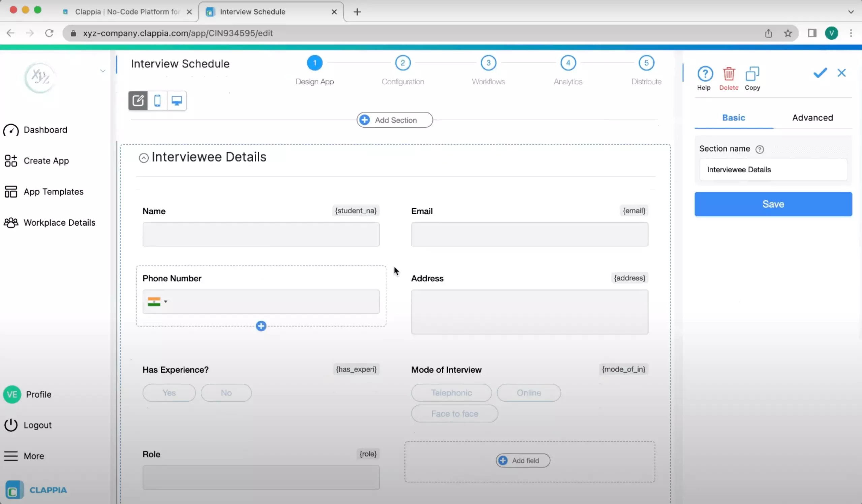Screen dimensions: 862x504
Task: Click the Section name input field
Action: tap(773, 169)
